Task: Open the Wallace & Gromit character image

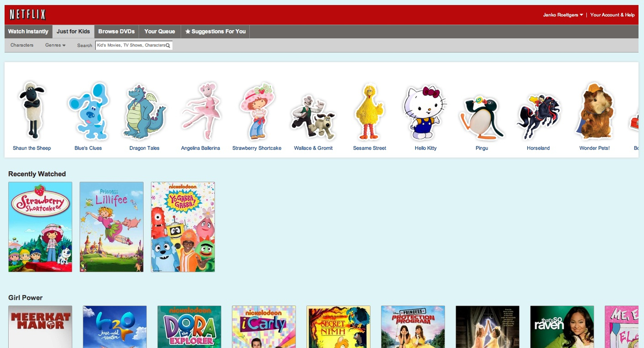Action: coord(313,117)
